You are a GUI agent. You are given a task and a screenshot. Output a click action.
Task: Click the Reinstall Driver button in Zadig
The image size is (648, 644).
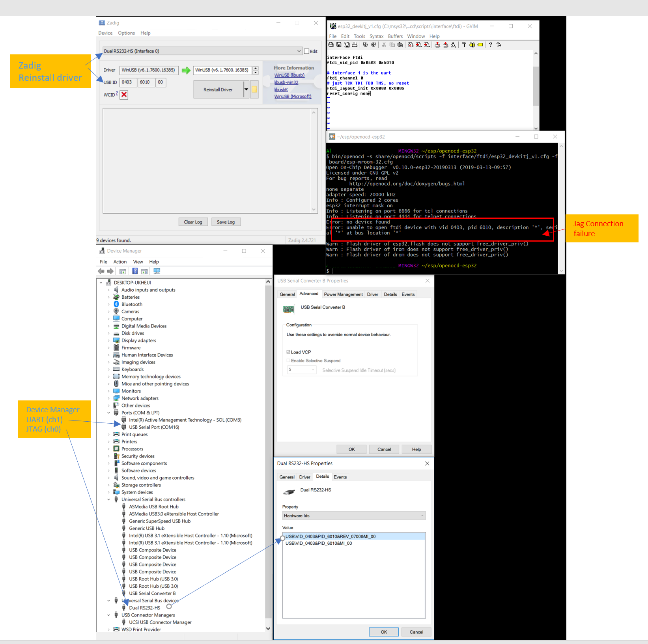(218, 89)
